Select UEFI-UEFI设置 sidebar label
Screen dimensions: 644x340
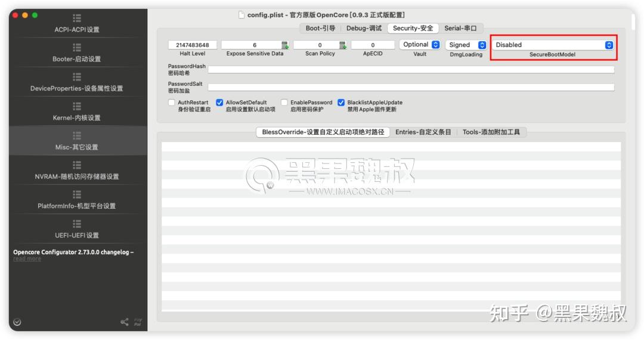point(77,235)
